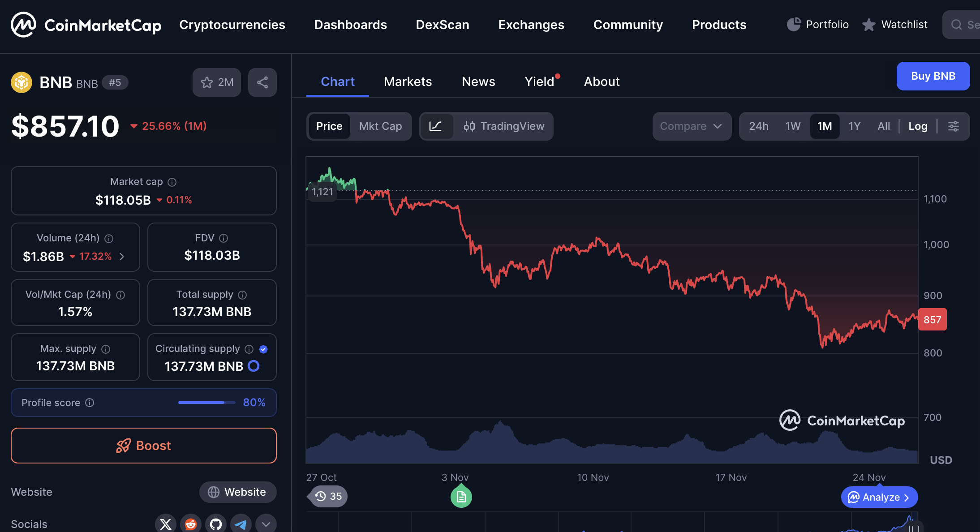Image resolution: width=980 pixels, height=532 pixels.
Task: Toggle Log scale on the chart
Action: pyautogui.click(x=918, y=126)
